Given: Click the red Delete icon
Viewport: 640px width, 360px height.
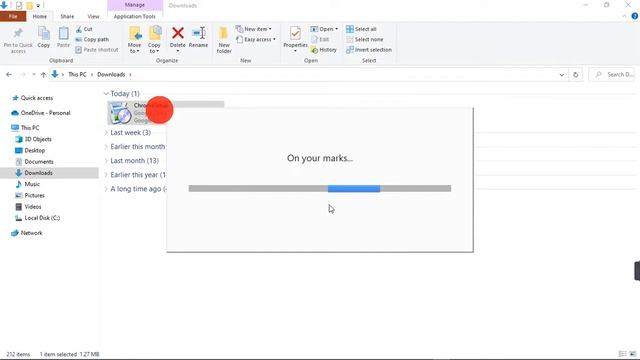Looking at the screenshot, I should click(x=178, y=33).
